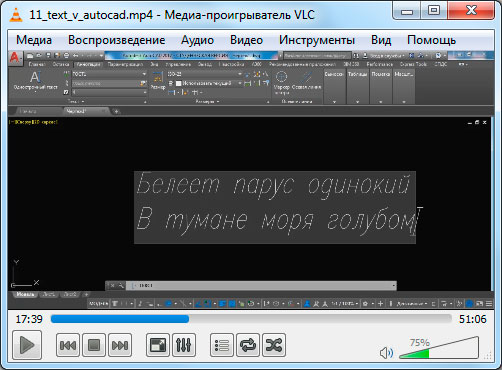Jump to the previous media item

coord(68,345)
